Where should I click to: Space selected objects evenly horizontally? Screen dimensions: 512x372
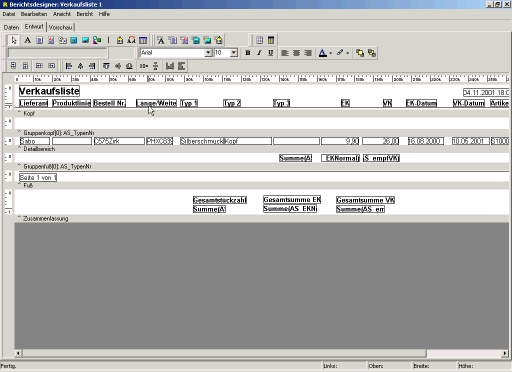144,66
